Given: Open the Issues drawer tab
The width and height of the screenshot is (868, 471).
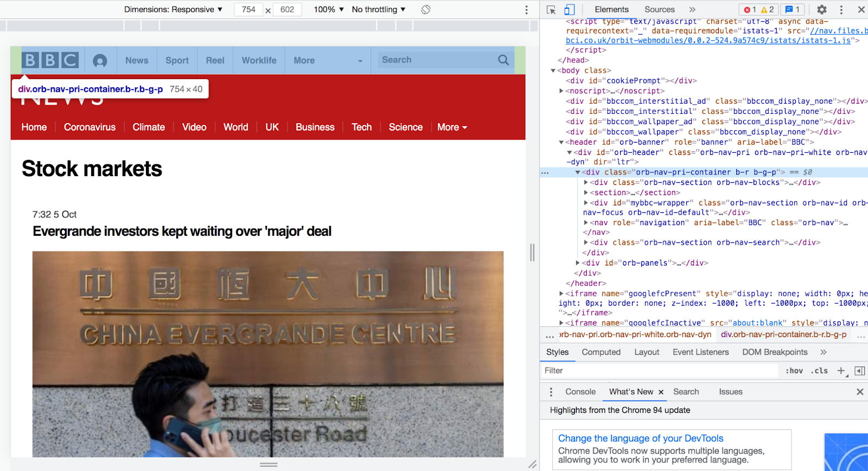Looking at the screenshot, I should click(730, 392).
